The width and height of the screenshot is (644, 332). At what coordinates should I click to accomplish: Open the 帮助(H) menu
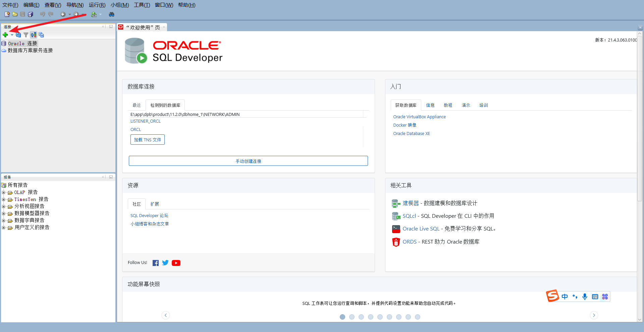coord(186,5)
